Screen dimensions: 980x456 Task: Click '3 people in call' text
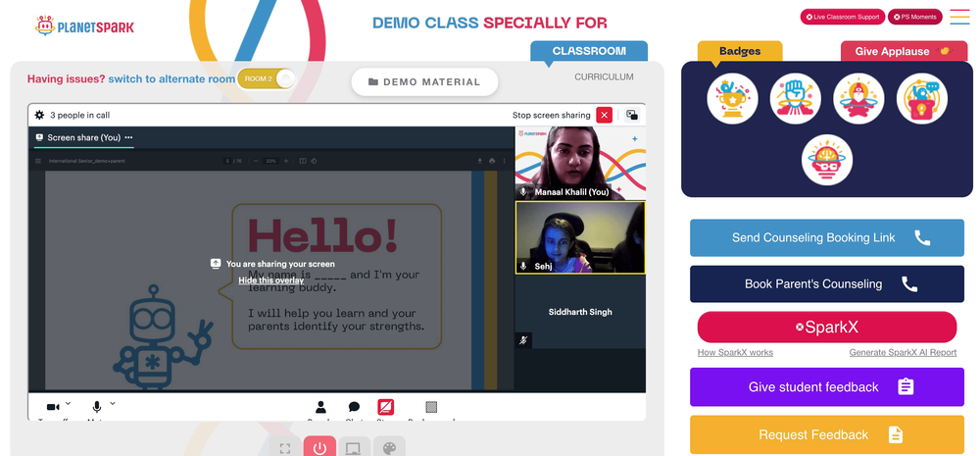80,115
